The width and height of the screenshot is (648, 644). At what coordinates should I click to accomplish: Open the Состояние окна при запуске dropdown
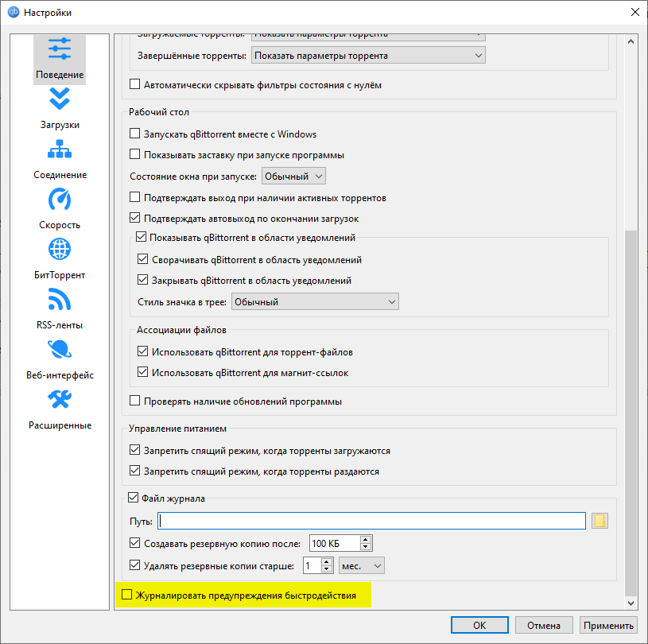pyautogui.click(x=293, y=176)
